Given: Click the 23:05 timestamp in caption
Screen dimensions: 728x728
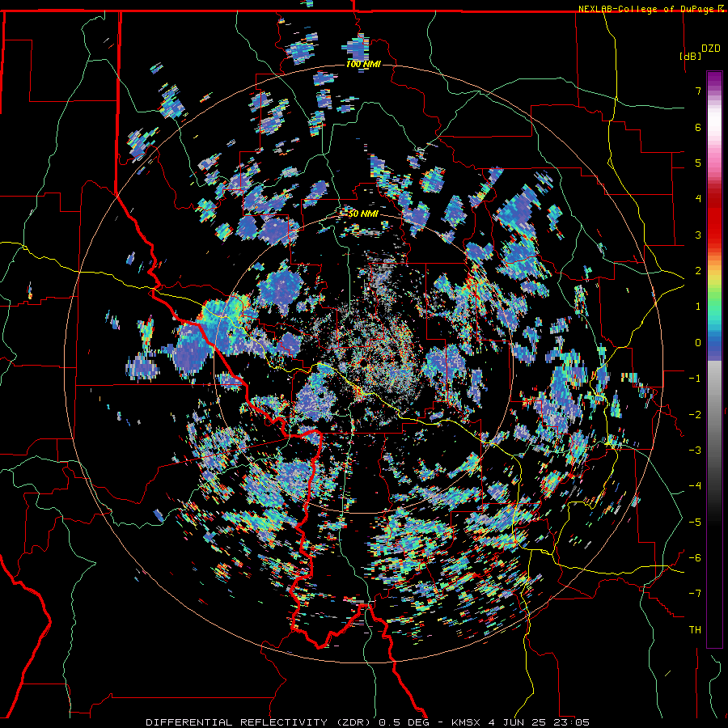Looking at the screenshot, I should pos(570,722).
